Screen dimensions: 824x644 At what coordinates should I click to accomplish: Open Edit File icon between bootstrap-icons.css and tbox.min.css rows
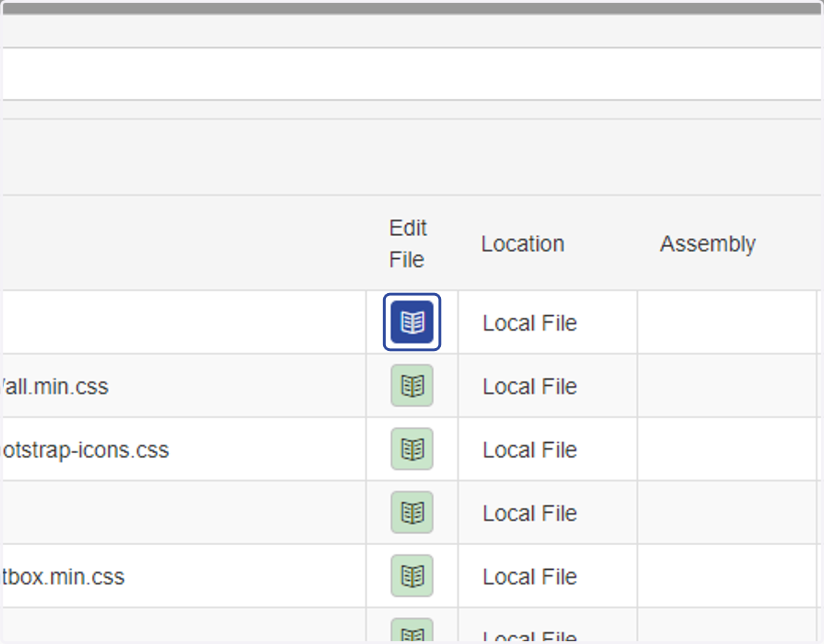[x=412, y=512]
